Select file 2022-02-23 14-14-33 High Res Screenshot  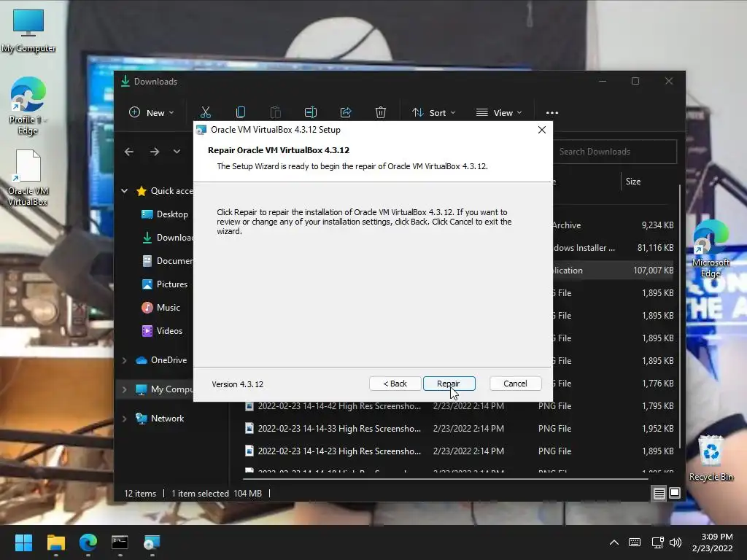pos(458,428)
